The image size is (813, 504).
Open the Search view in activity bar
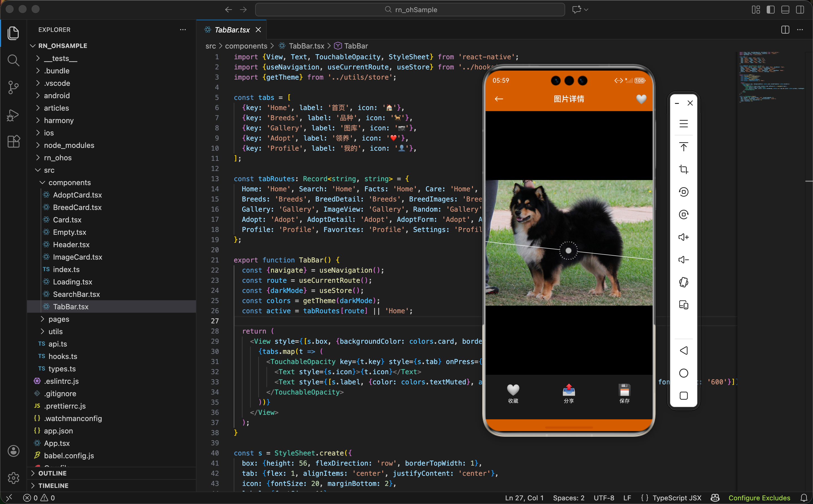coord(13,60)
